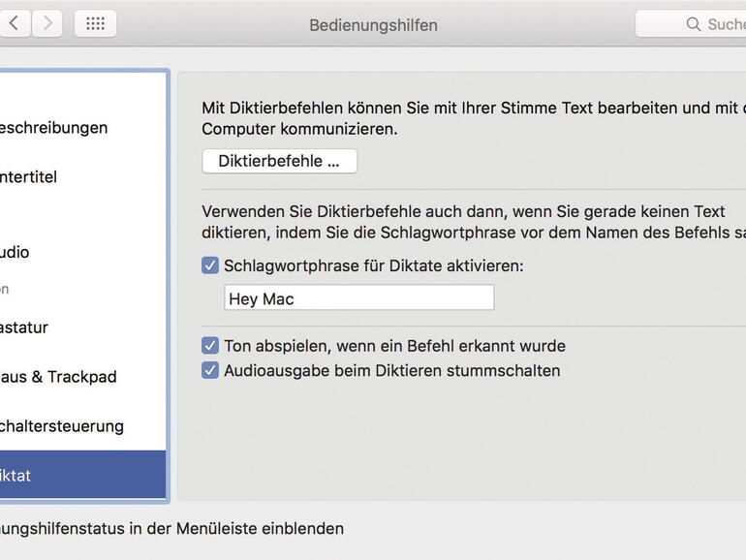Click the Hey Mac text field

pos(358,297)
